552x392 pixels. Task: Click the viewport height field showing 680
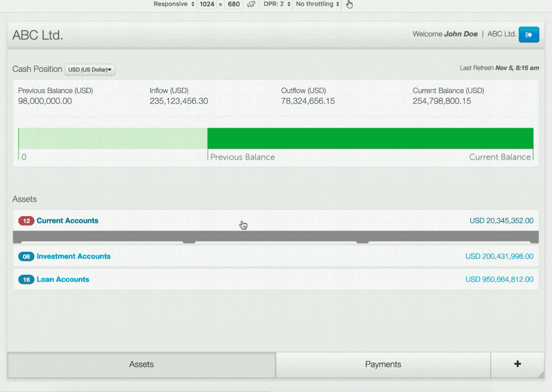point(233,5)
